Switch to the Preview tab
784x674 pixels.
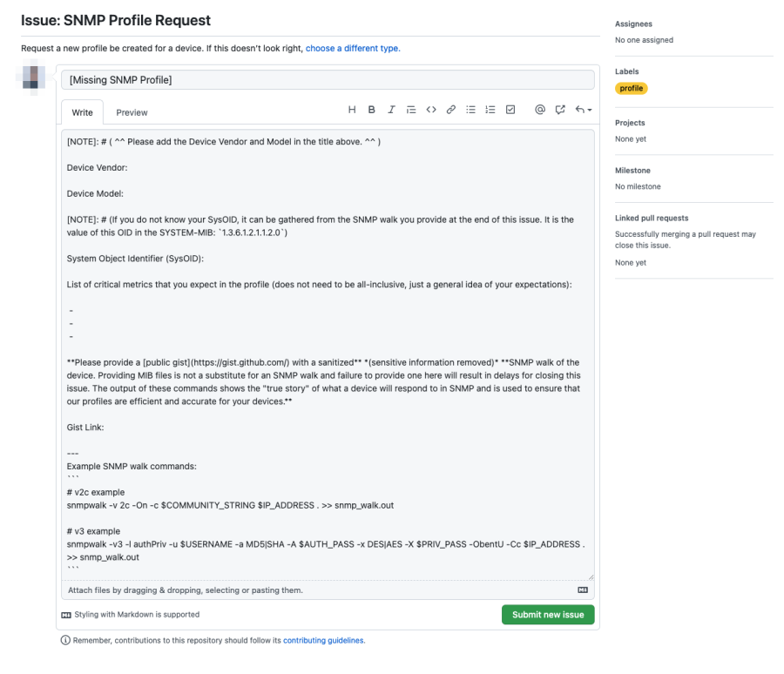(132, 112)
